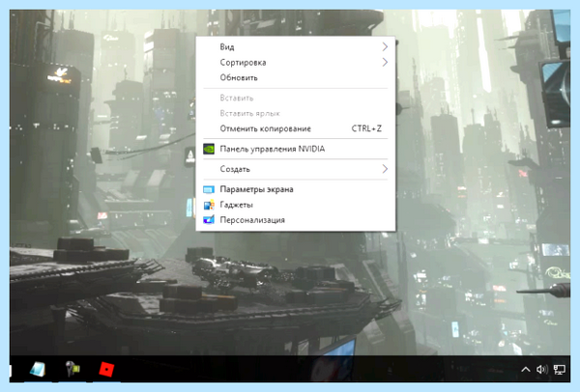This screenshot has width=580, height=392.
Task: Click the Параметры экрана monitor icon
Action: click(209, 189)
